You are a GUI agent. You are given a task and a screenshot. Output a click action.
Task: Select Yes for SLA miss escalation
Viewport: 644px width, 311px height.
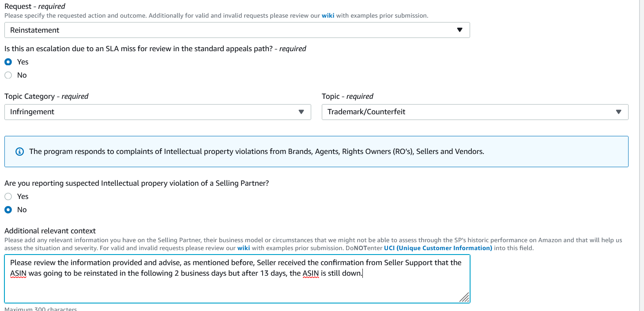point(8,62)
